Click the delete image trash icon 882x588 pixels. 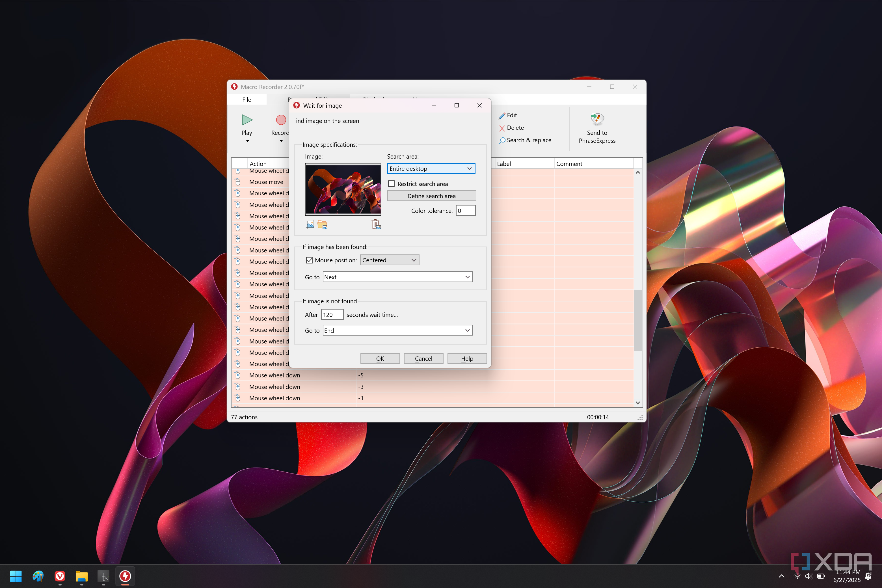(376, 224)
